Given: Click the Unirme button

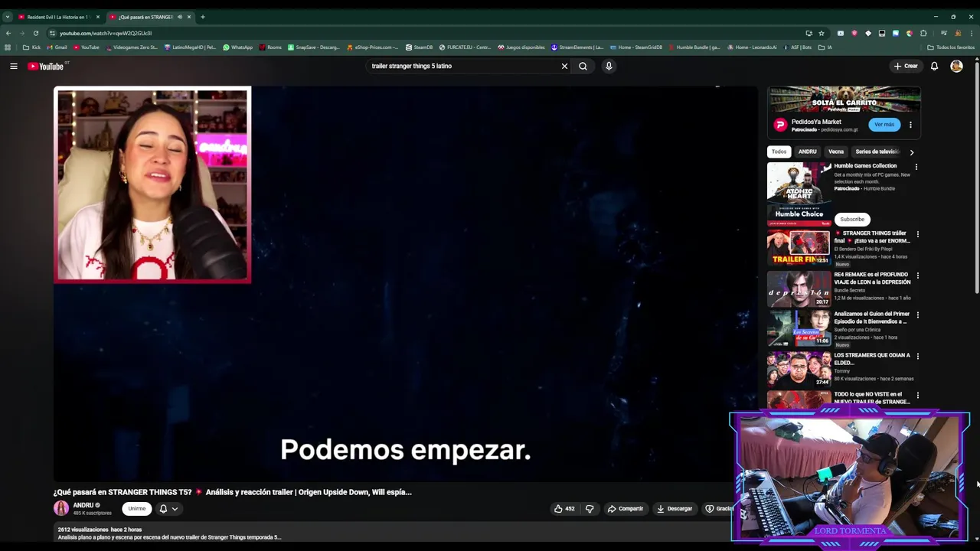Looking at the screenshot, I should [137, 508].
